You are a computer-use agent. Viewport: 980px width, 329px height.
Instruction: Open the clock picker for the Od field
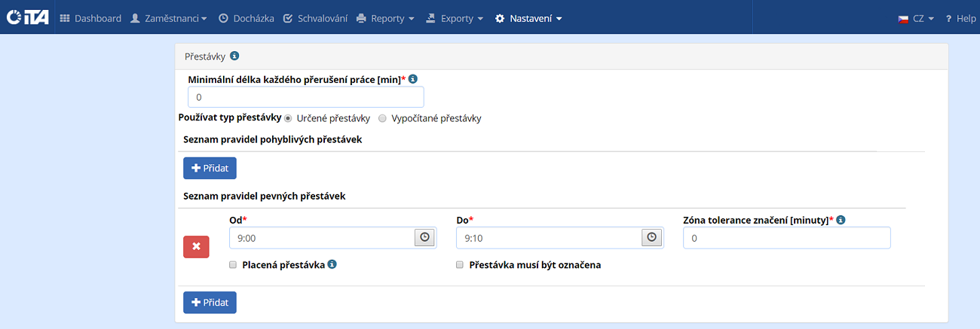(424, 238)
